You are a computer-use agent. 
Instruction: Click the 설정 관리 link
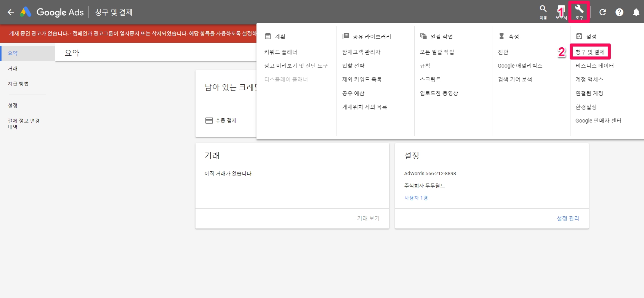(568, 218)
